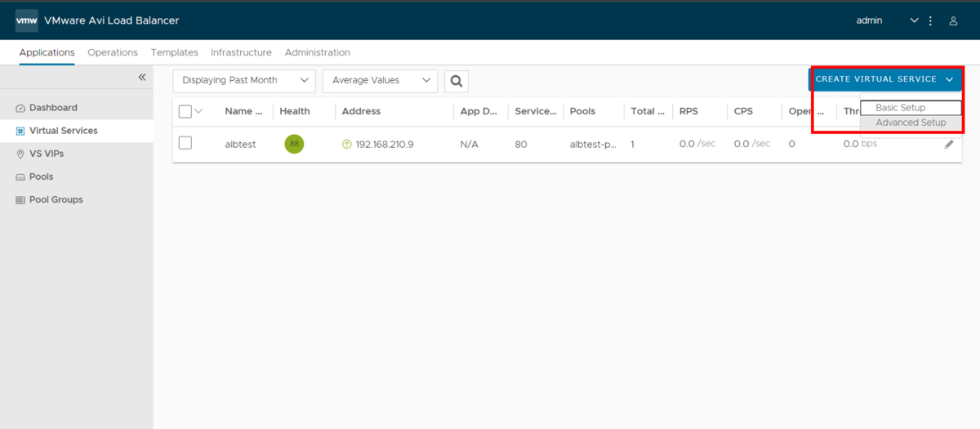The width and height of the screenshot is (980, 429).
Task: Sort by the Health column header
Action: [295, 111]
